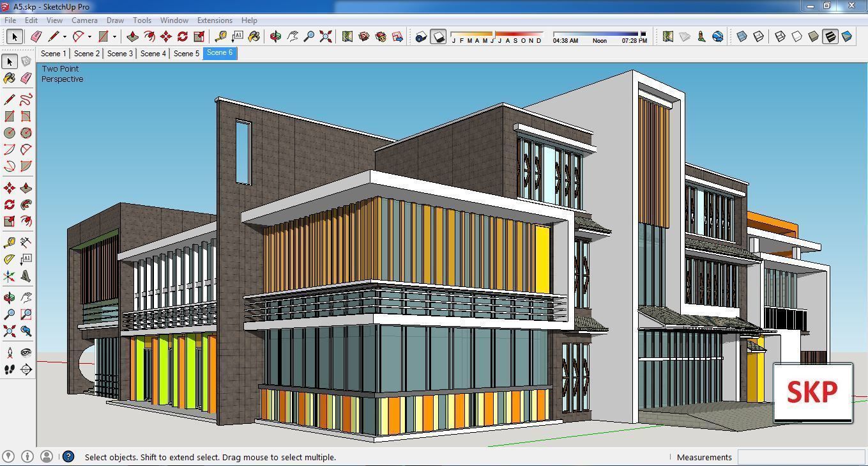Click the Send to LayOut icon

pos(397,36)
